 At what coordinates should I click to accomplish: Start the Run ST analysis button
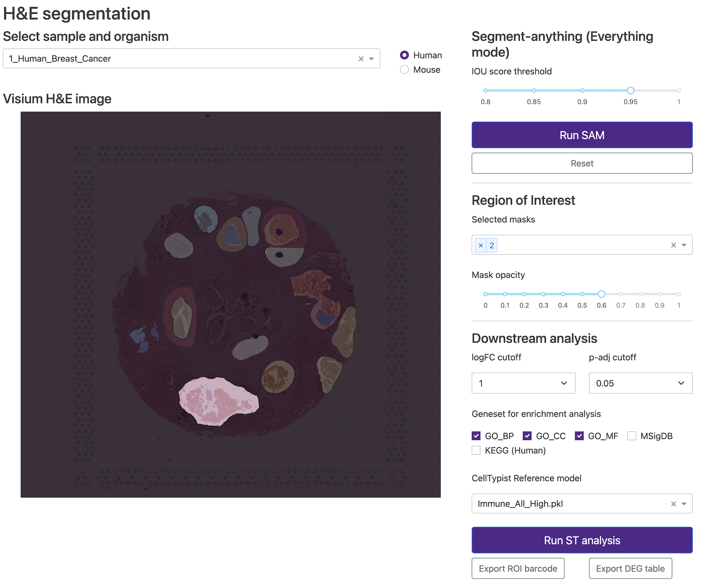click(582, 540)
